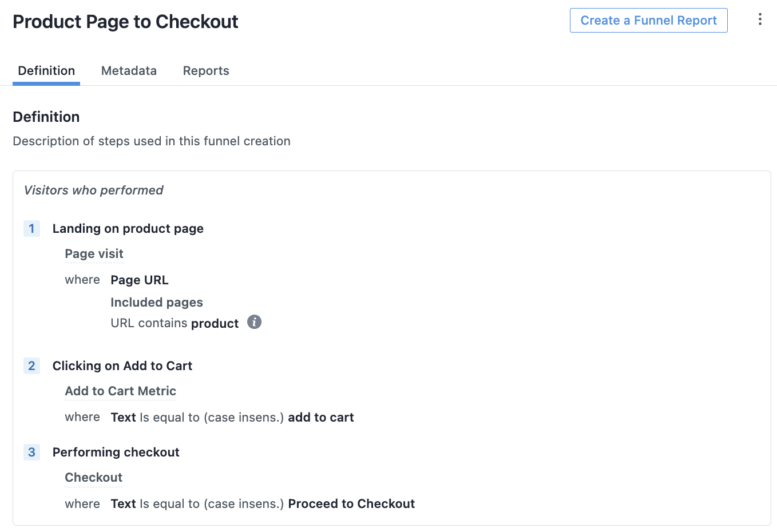Click the step 2 number badge

[32, 366]
